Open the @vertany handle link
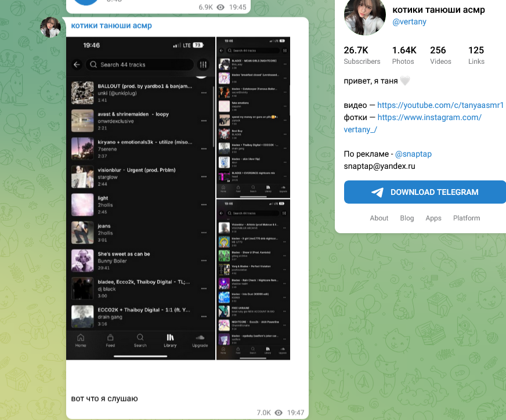This screenshot has width=506, height=420. [409, 21]
